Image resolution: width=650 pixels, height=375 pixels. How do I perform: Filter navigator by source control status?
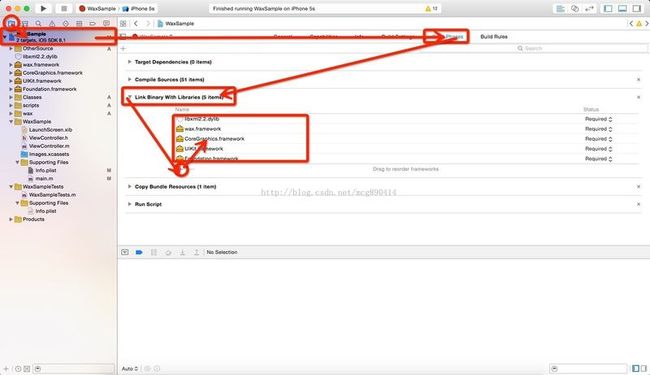[27, 368]
